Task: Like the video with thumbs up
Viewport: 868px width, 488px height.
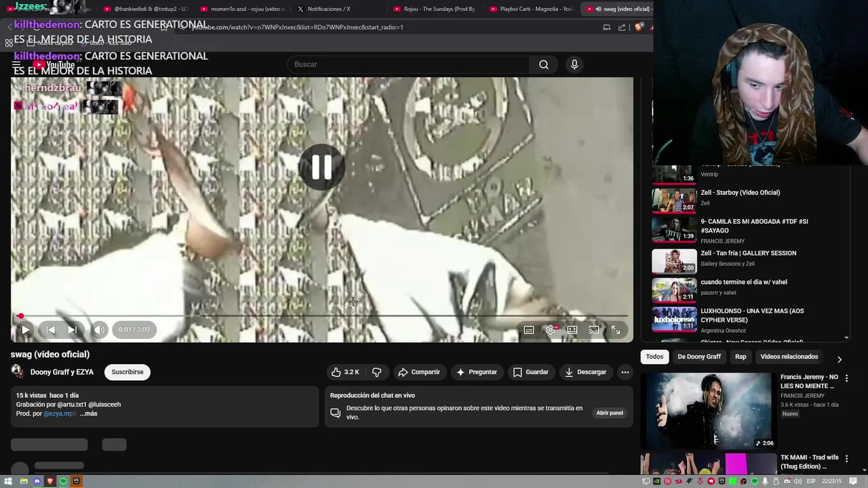Action: (345, 372)
